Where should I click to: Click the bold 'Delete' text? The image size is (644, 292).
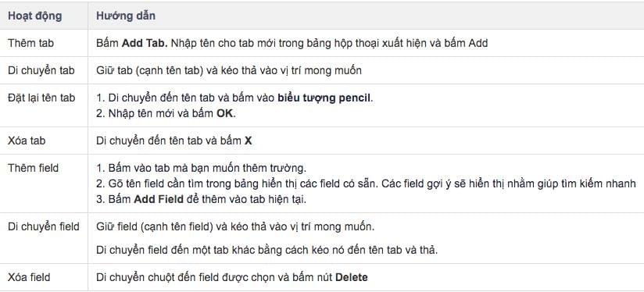352,277
